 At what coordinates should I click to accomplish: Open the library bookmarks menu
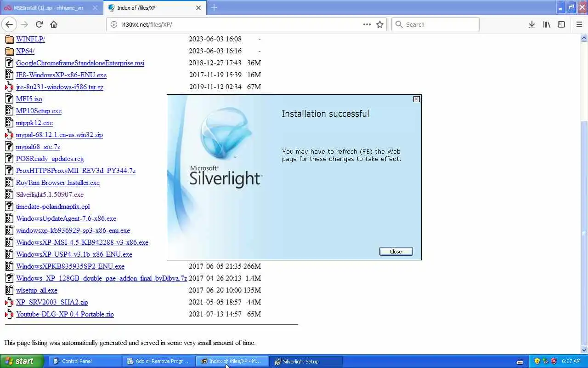pyautogui.click(x=547, y=24)
